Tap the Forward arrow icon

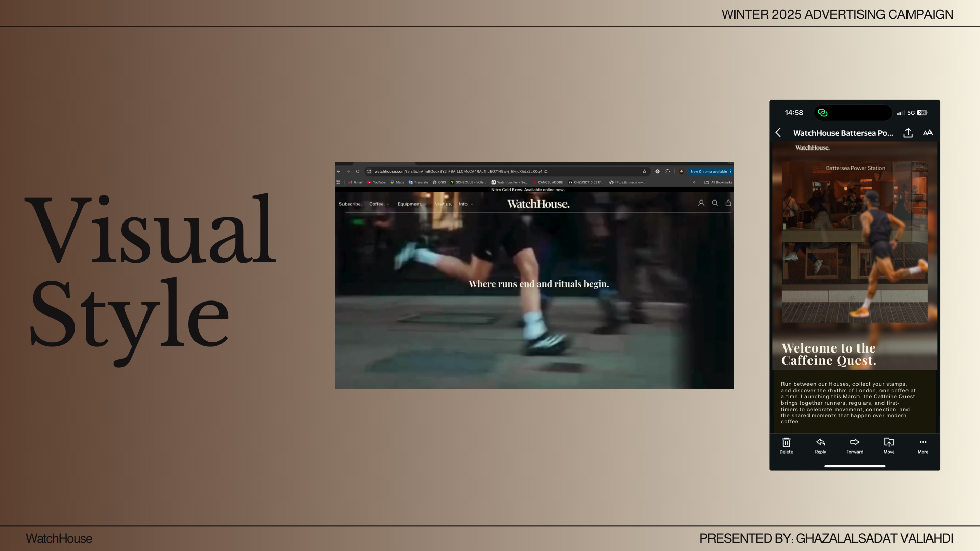854,443
